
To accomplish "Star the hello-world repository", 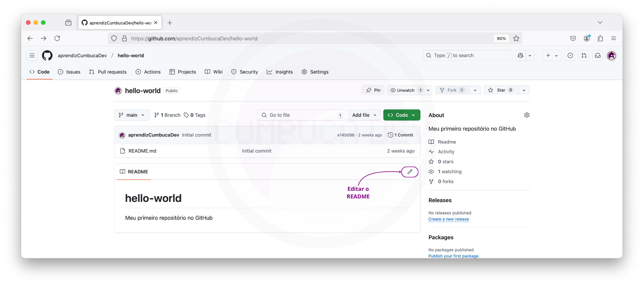I will 500,90.
